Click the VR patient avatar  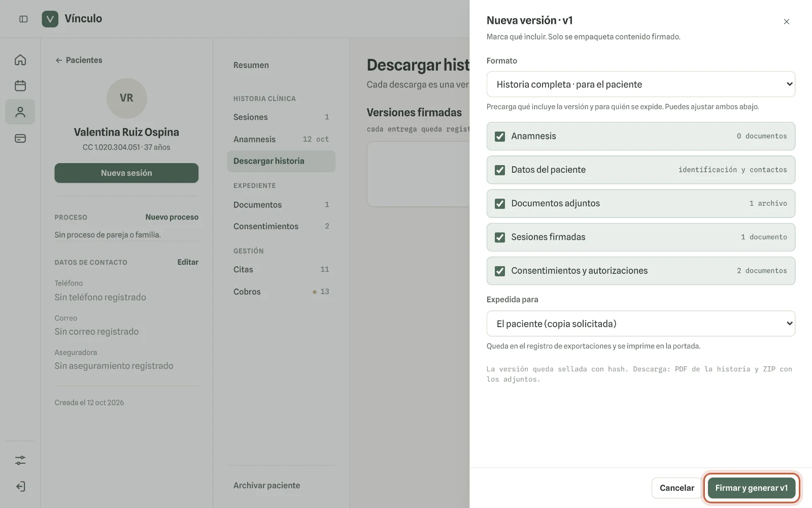coord(126,98)
